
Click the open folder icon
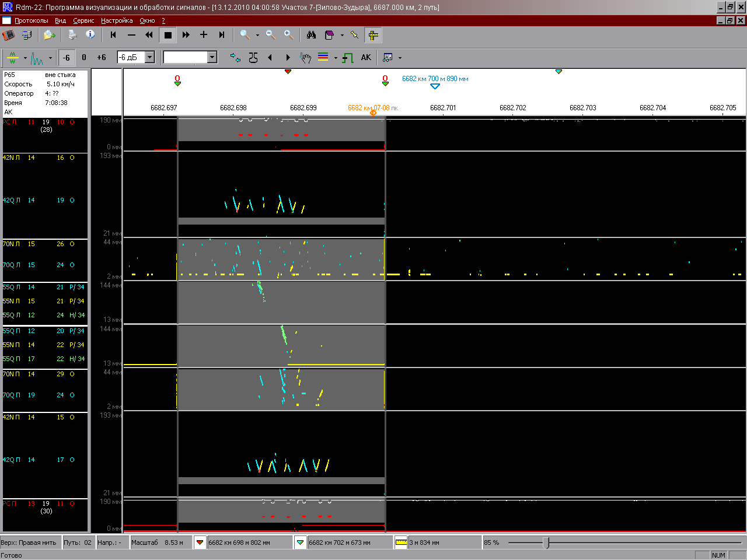[x=50, y=35]
